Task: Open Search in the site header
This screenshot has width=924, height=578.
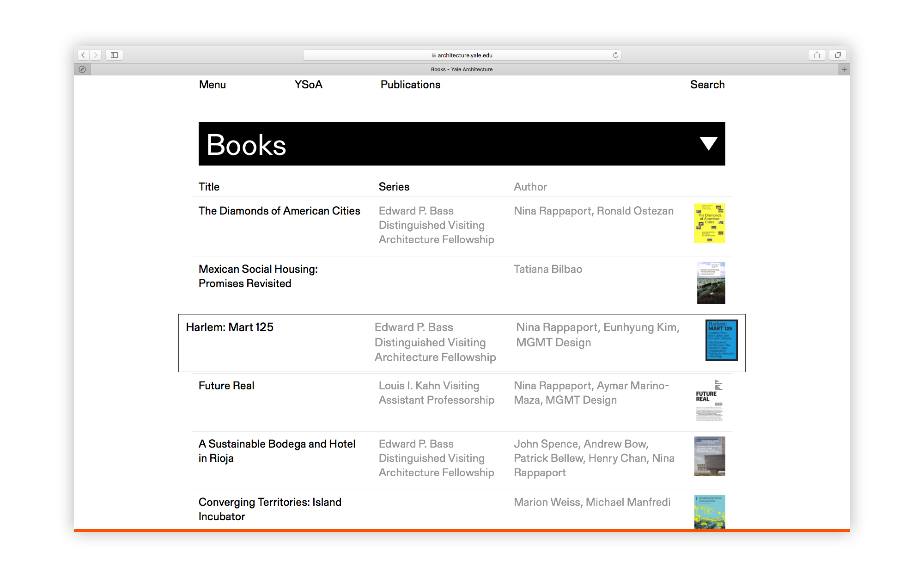Action: tap(707, 85)
